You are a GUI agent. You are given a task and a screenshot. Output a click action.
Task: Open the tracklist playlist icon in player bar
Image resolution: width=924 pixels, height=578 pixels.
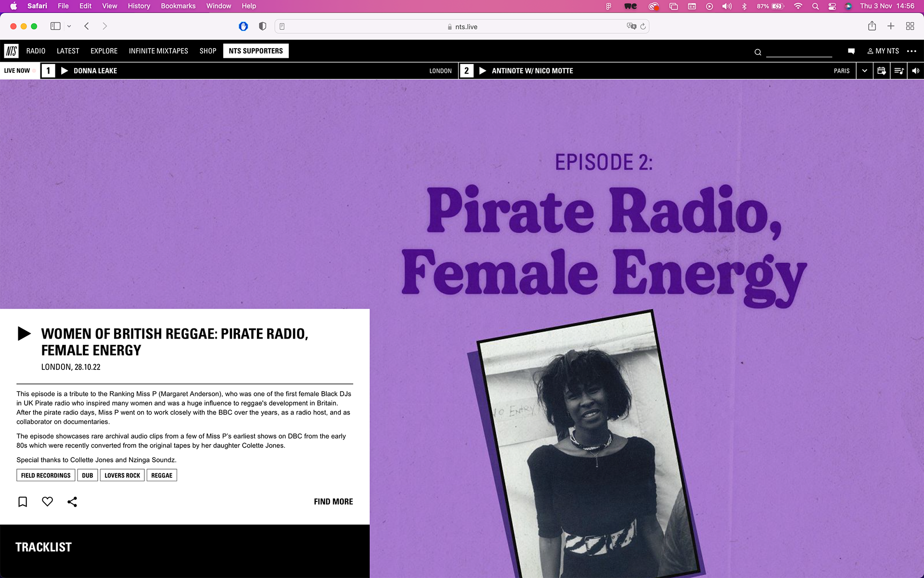click(x=898, y=71)
